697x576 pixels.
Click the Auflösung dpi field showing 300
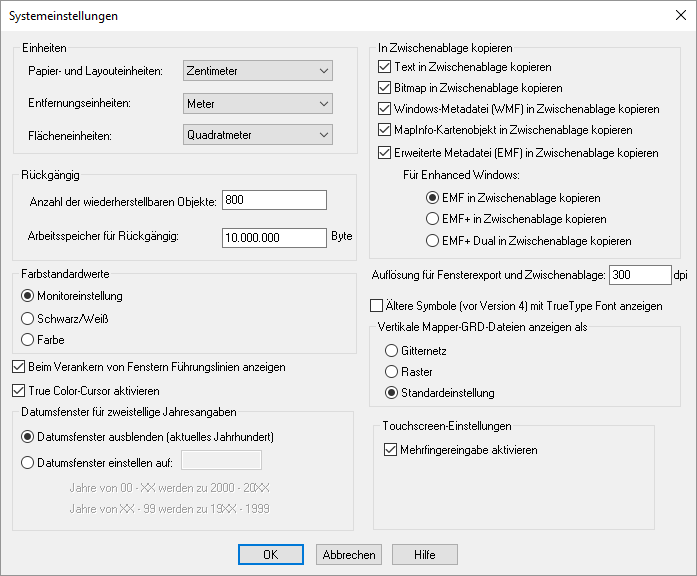640,275
